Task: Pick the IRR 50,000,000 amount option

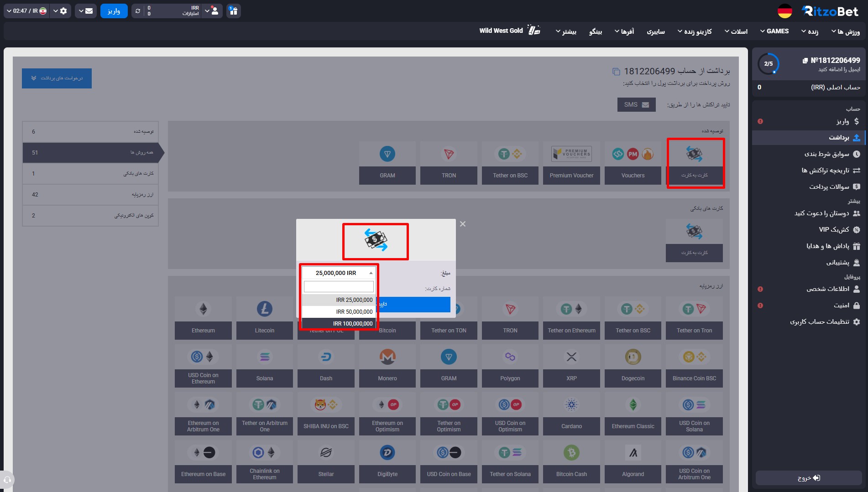Action: coord(339,312)
